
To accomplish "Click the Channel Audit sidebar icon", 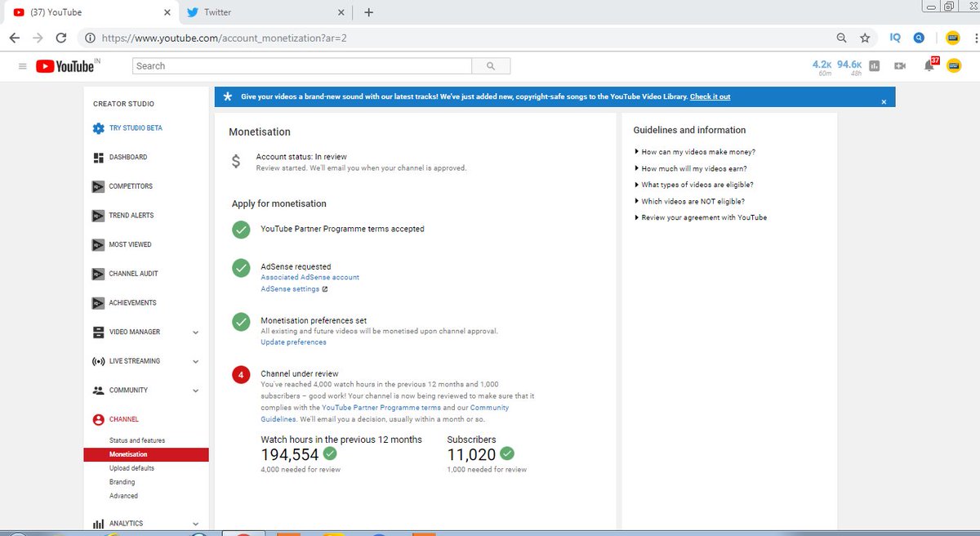I will (x=99, y=274).
